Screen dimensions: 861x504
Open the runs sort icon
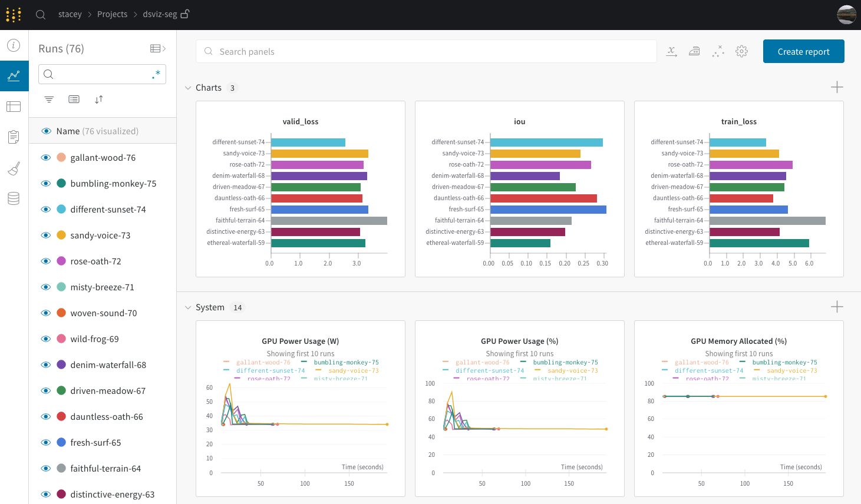coord(99,100)
